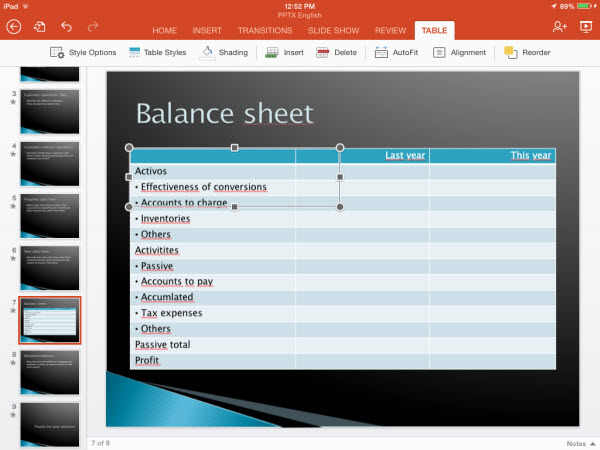
Task: Start the slideshow with the play icon
Action: click(x=585, y=27)
